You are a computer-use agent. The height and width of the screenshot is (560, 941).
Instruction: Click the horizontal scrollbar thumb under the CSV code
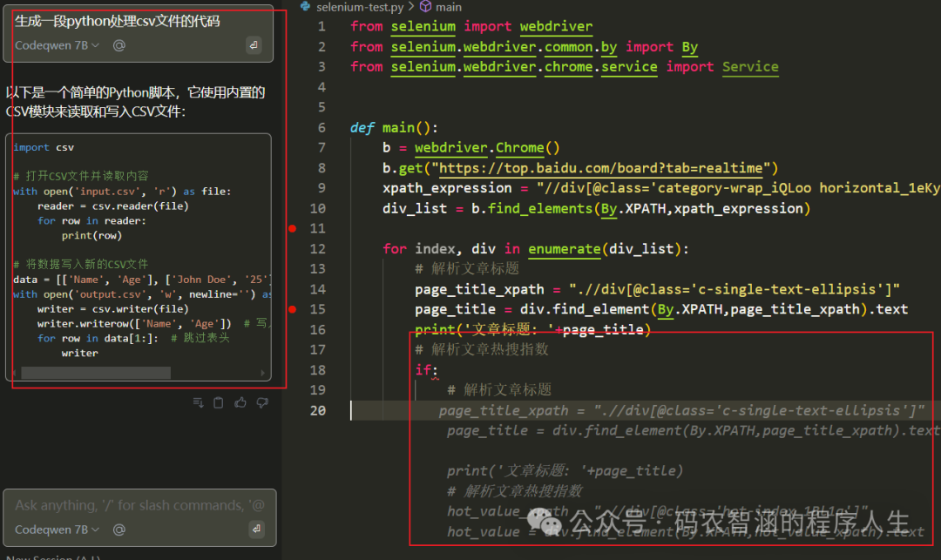[96, 373]
